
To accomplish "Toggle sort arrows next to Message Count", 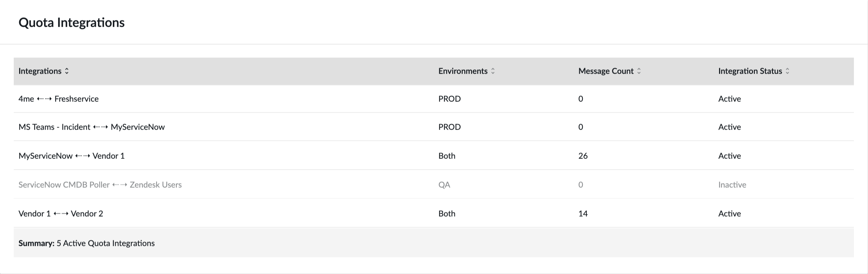I will point(639,71).
